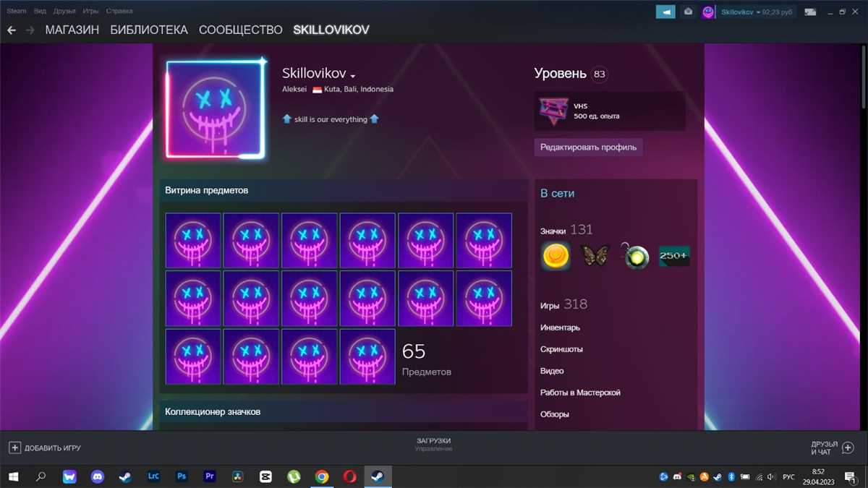Open the Видео link
868x488 pixels.
click(552, 371)
